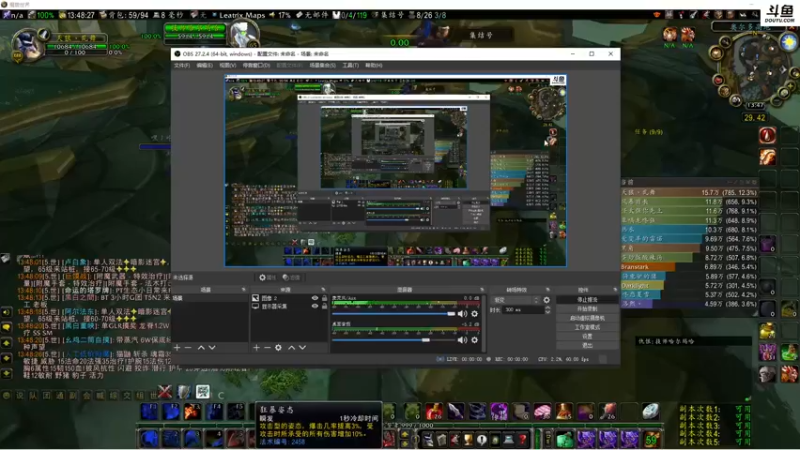The width and height of the screenshot is (800, 450).
Task: Click the red X raid marker icon above the WoW chat
Action: pos(165,391)
